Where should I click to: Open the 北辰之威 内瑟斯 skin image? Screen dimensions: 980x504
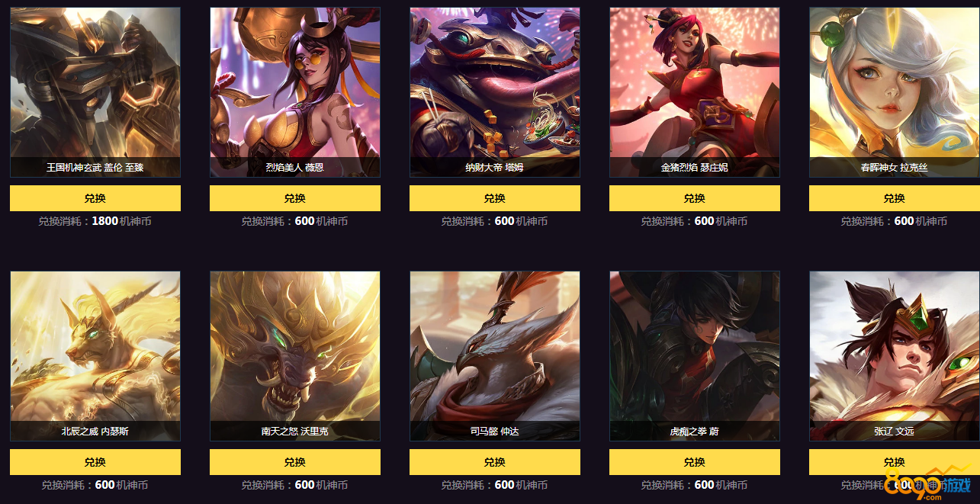tap(95, 356)
